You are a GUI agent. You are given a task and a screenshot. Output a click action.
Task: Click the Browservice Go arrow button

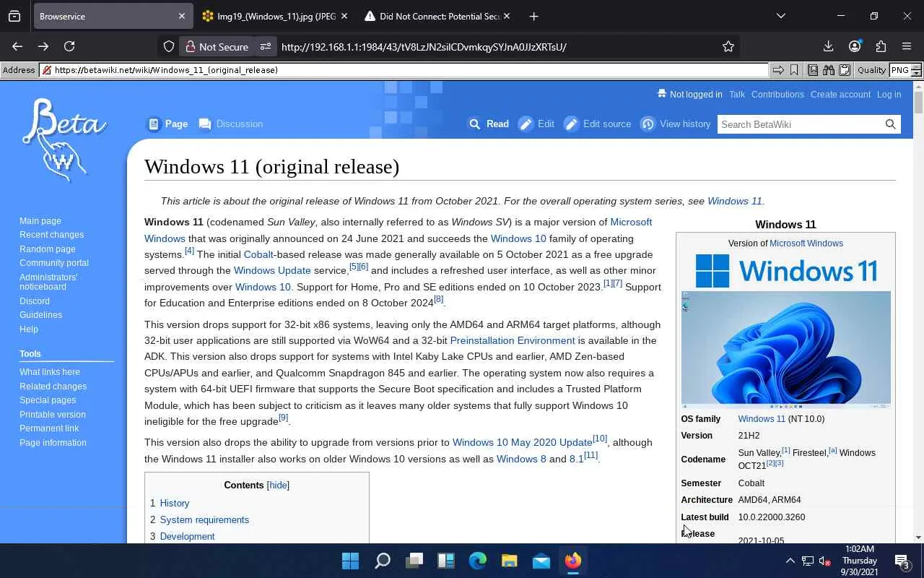click(778, 70)
